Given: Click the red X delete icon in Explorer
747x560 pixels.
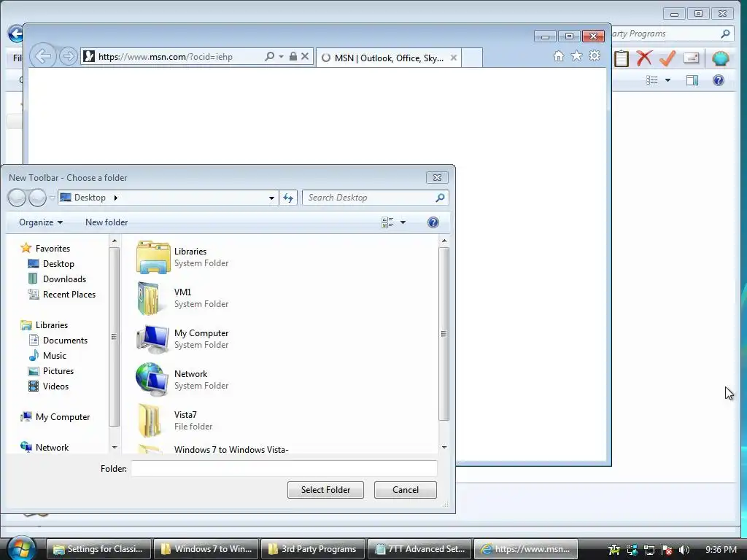Looking at the screenshot, I should pos(644,58).
